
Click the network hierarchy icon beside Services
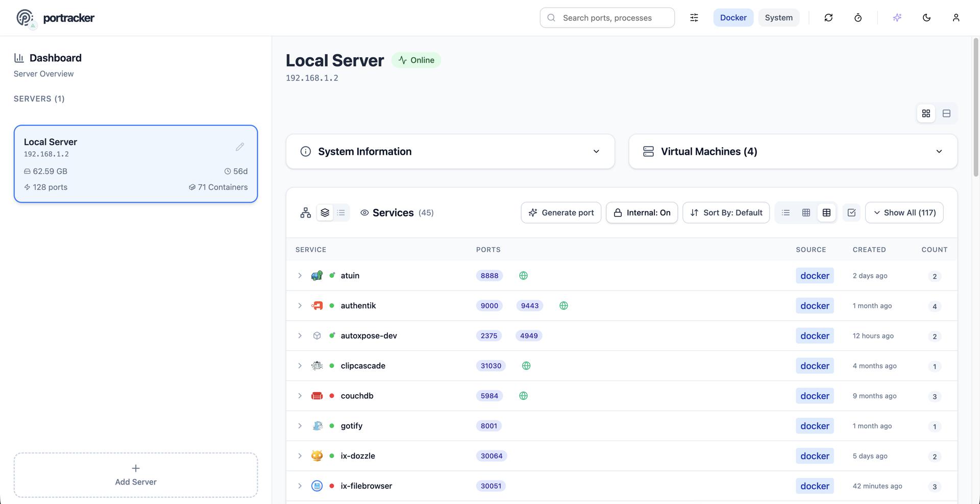pyautogui.click(x=306, y=213)
